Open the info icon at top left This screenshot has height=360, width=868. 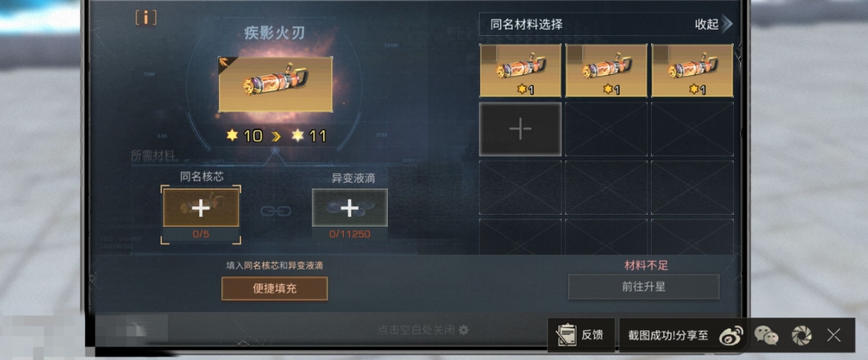tap(145, 18)
